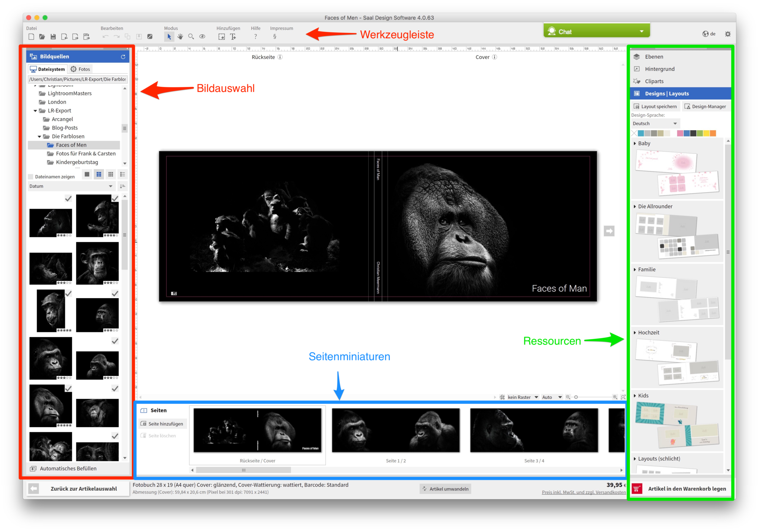The height and width of the screenshot is (532, 759).
Task: Open a project with the folder icon
Action: (42, 37)
